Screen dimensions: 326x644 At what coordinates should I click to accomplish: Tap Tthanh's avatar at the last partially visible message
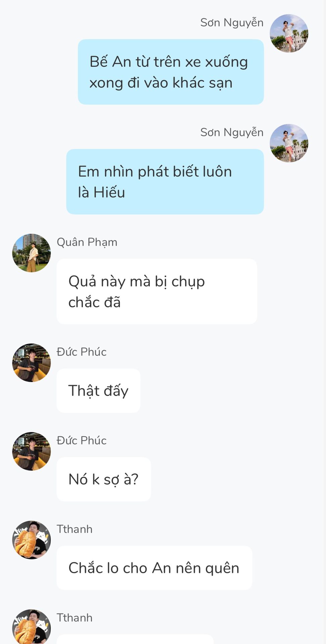(32, 627)
